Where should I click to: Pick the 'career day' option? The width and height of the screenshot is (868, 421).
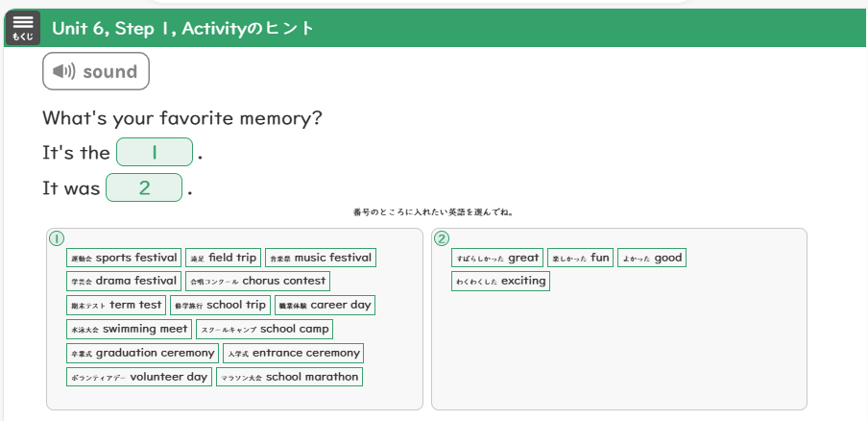coord(325,305)
